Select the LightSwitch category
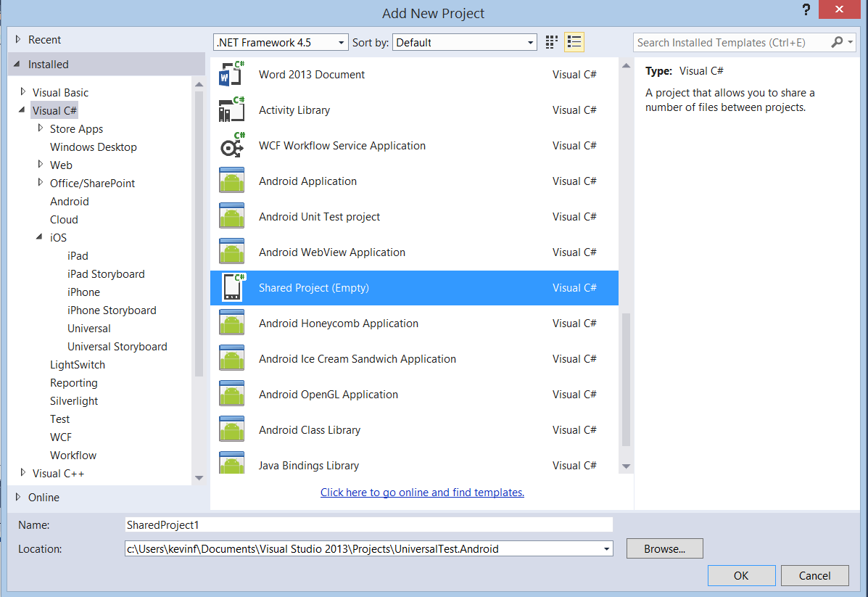The width and height of the screenshot is (868, 597). point(78,364)
